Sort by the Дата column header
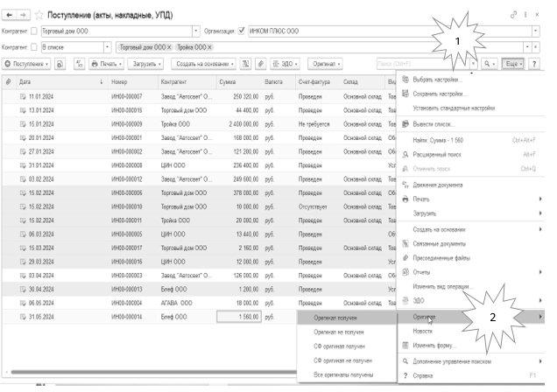 [x=60, y=82]
